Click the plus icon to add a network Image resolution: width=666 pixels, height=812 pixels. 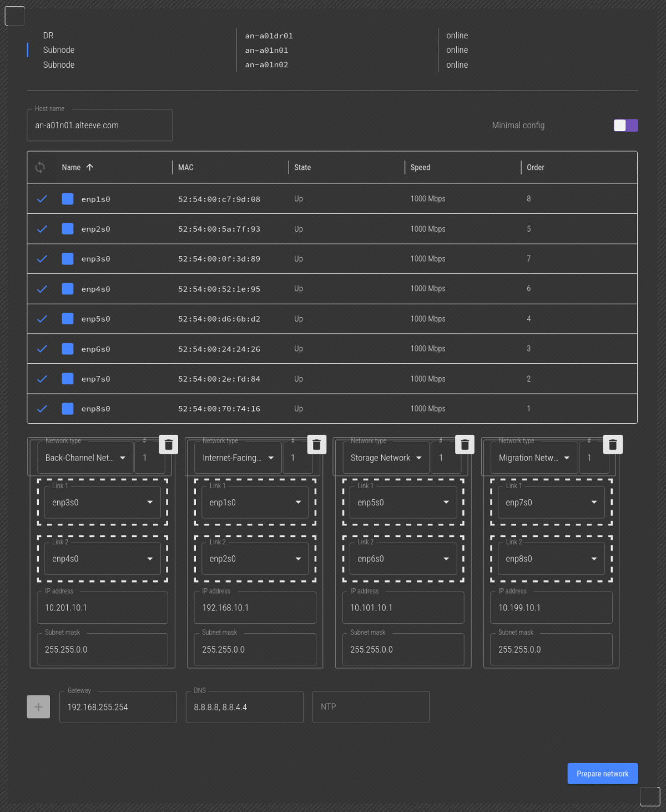tap(38, 707)
